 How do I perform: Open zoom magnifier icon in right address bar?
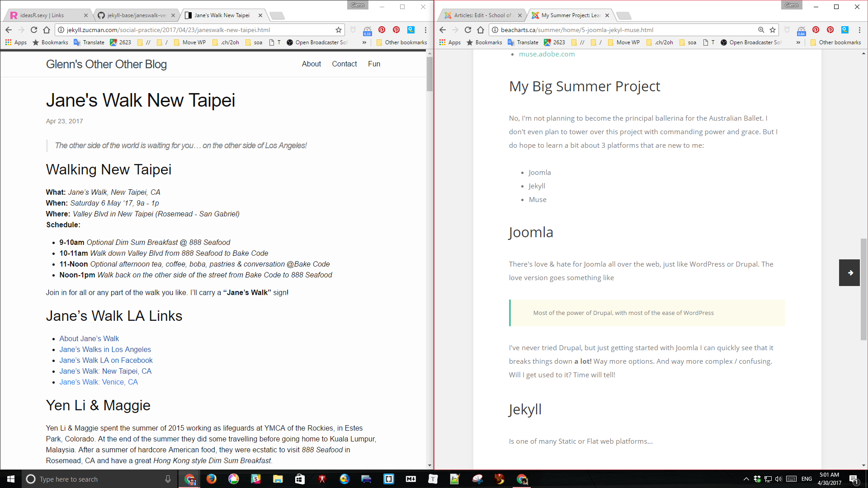pos(761,30)
